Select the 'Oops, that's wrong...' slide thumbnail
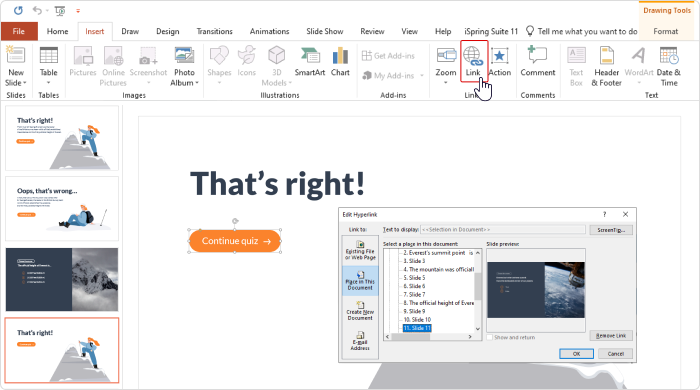Image resolution: width=700 pixels, height=390 pixels. [62, 208]
